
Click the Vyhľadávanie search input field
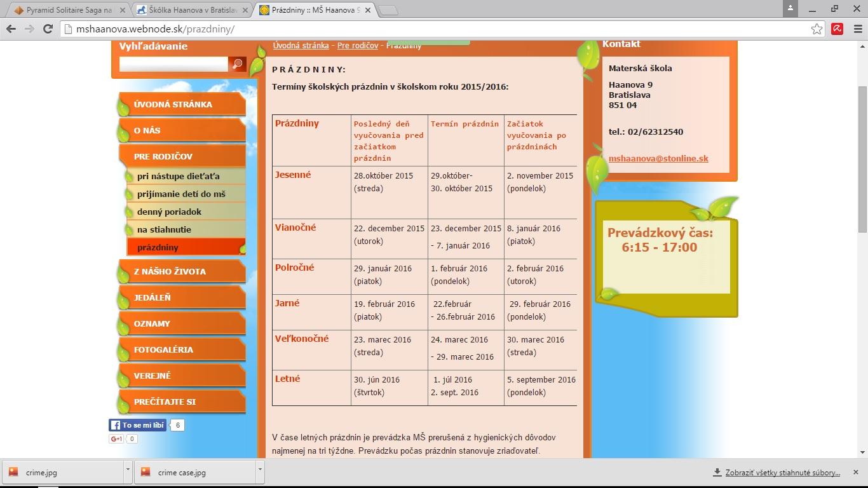click(173, 64)
